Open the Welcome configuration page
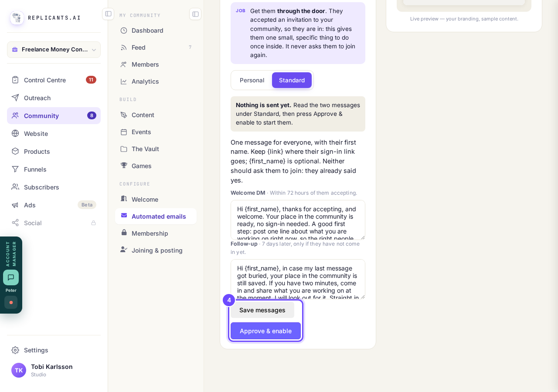Image resolution: width=558 pixels, height=392 pixels. [156, 199]
